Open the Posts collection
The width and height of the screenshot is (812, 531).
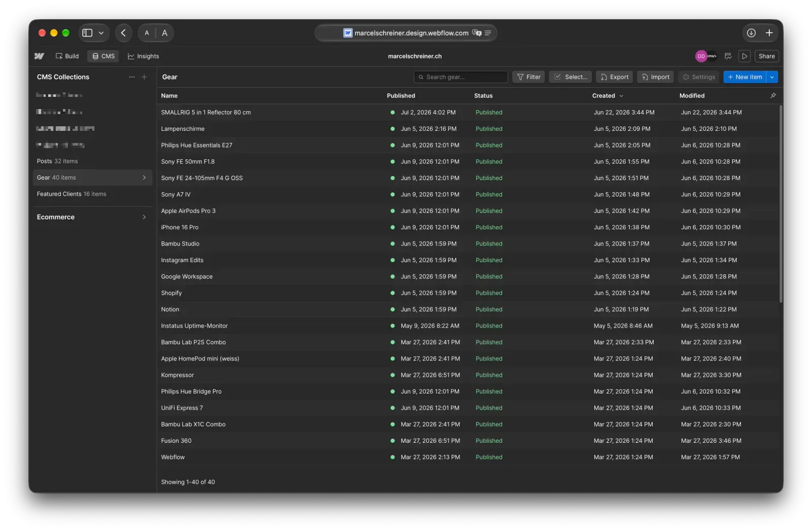click(x=92, y=161)
